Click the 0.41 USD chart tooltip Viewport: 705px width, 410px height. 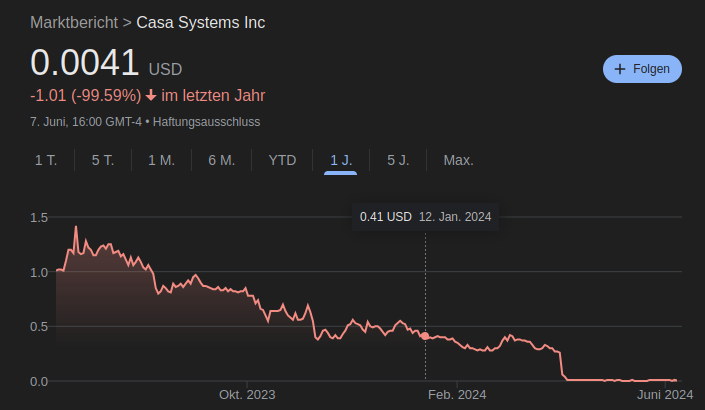(x=425, y=217)
